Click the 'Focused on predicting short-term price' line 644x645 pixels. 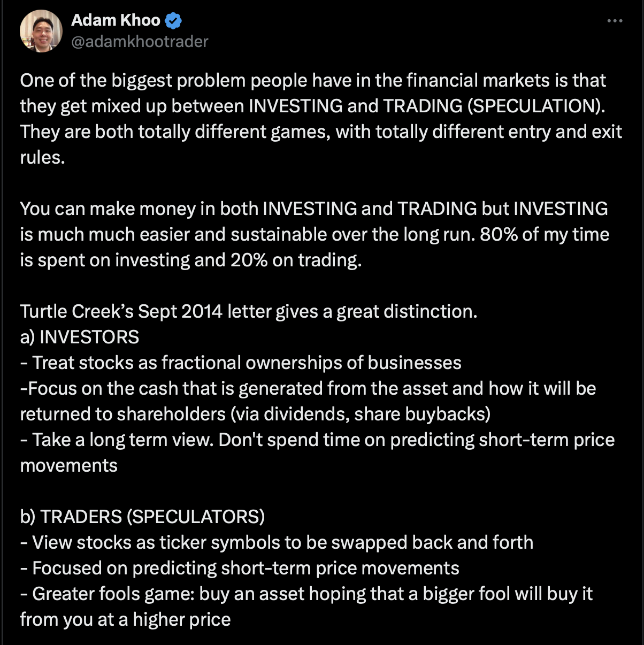tap(240, 568)
